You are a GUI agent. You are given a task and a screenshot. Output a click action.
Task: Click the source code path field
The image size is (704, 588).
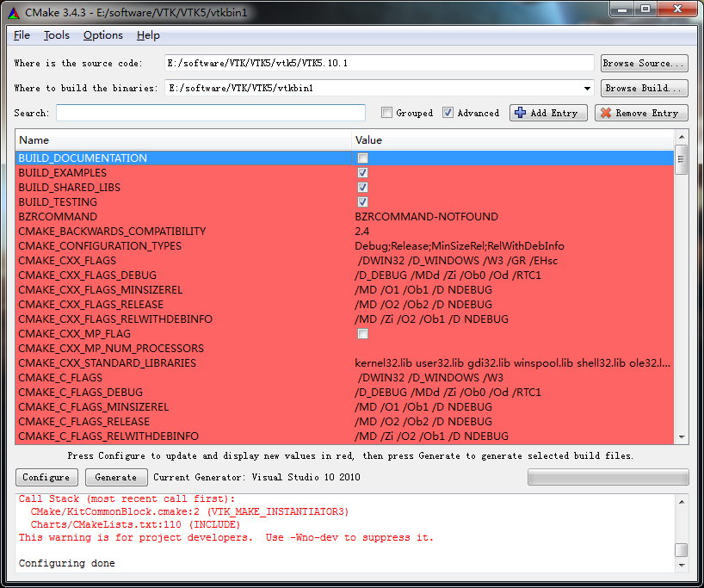pos(380,64)
